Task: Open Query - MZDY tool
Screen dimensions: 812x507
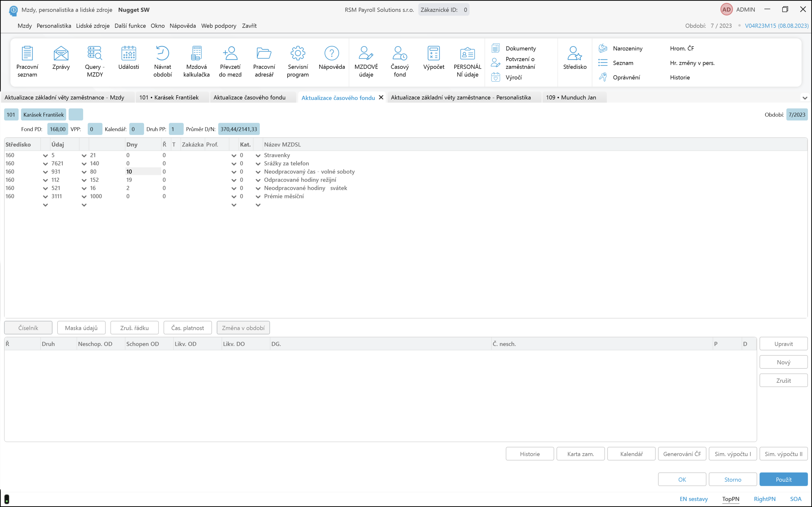Action: click(x=95, y=54)
